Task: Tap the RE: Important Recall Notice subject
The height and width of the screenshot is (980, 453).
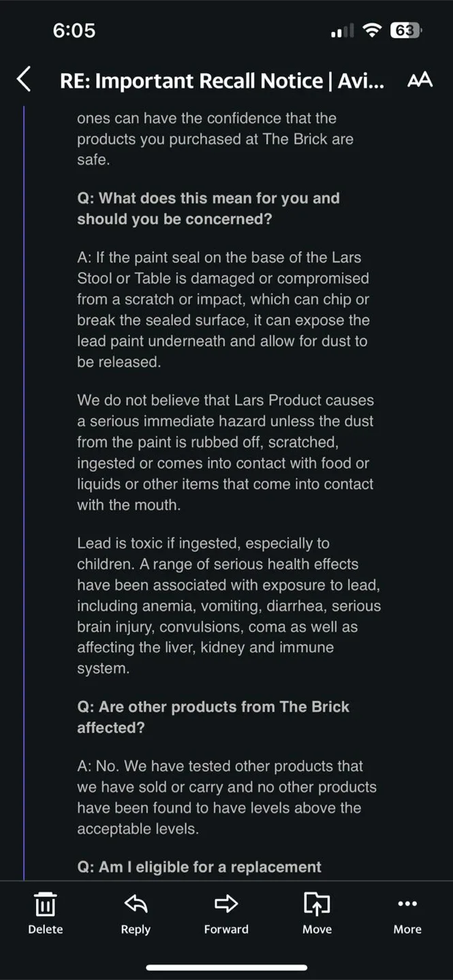Action: 221,81
